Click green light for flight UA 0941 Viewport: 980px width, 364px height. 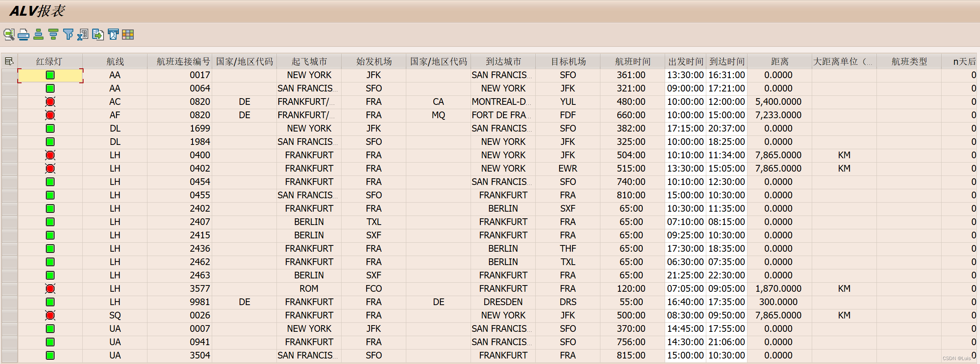[x=50, y=342]
